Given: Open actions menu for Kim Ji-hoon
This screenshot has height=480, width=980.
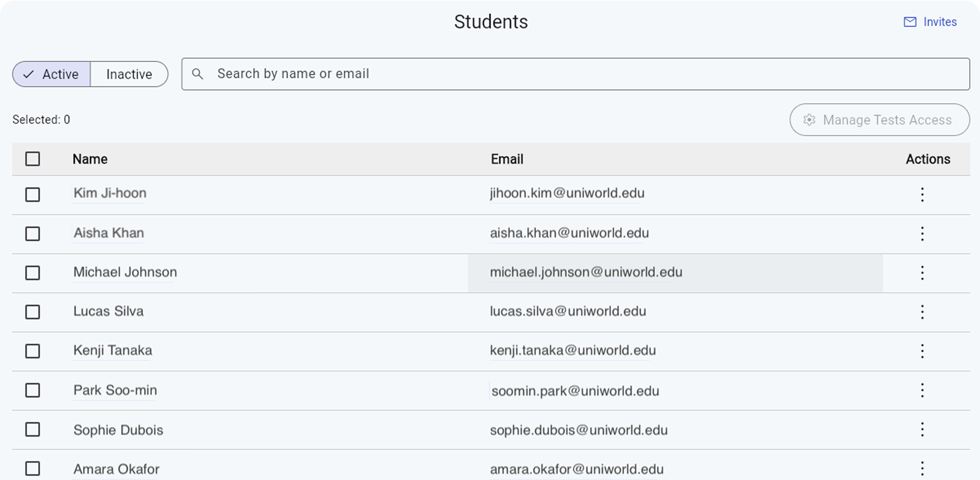Looking at the screenshot, I should [x=922, y=194].
